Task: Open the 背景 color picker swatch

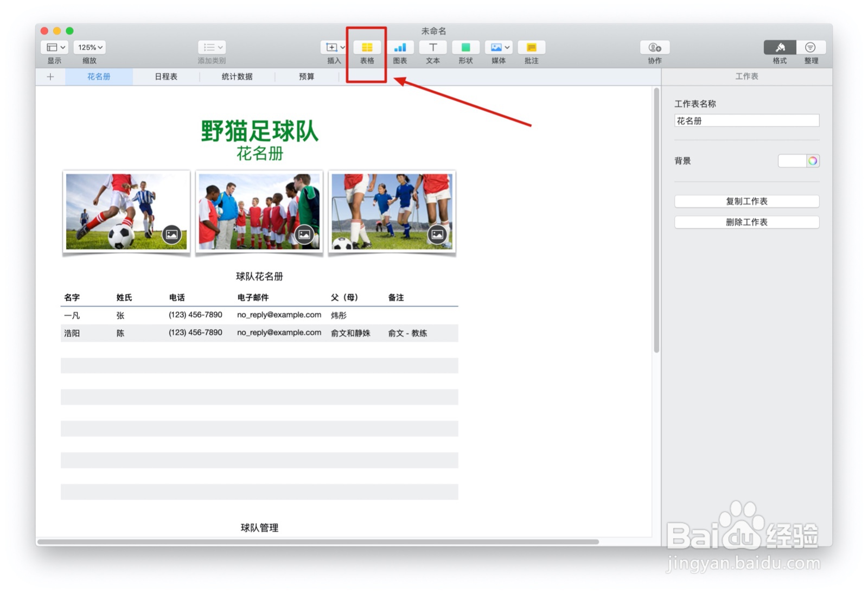Action: click(x=813, y=161)
